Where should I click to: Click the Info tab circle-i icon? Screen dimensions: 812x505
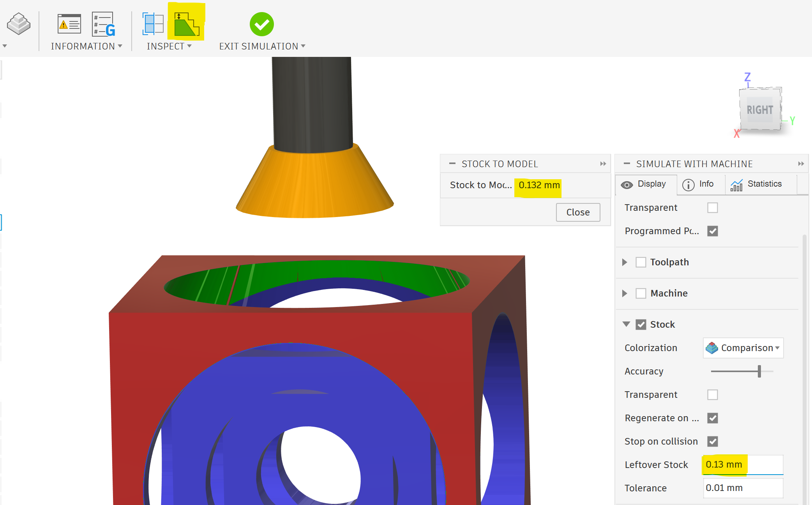[x=688, y=185]
